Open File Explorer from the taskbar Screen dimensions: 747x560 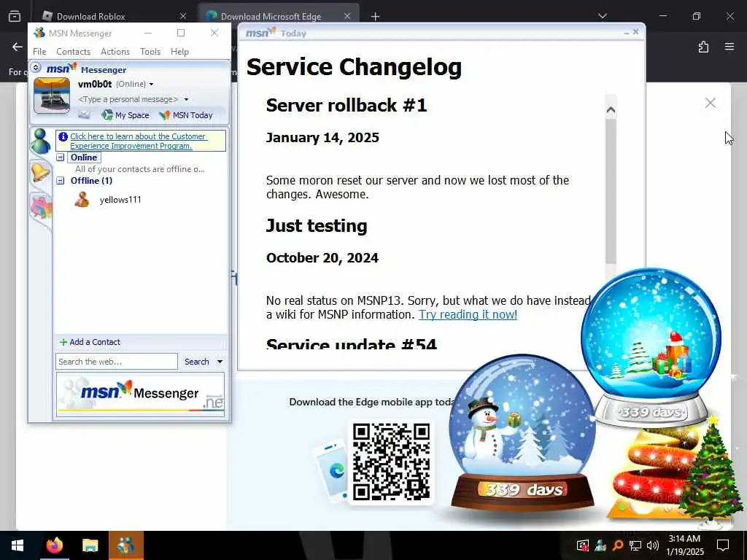point(90,545)
